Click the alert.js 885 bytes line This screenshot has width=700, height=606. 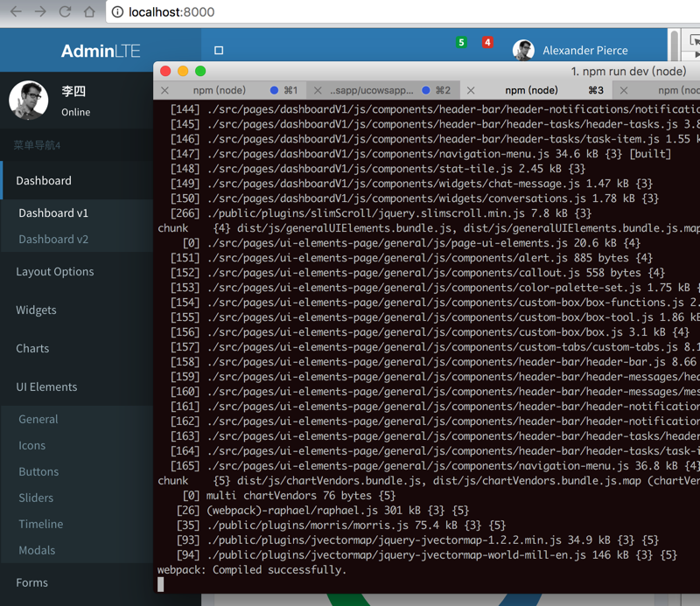click(x=411, y=257)
